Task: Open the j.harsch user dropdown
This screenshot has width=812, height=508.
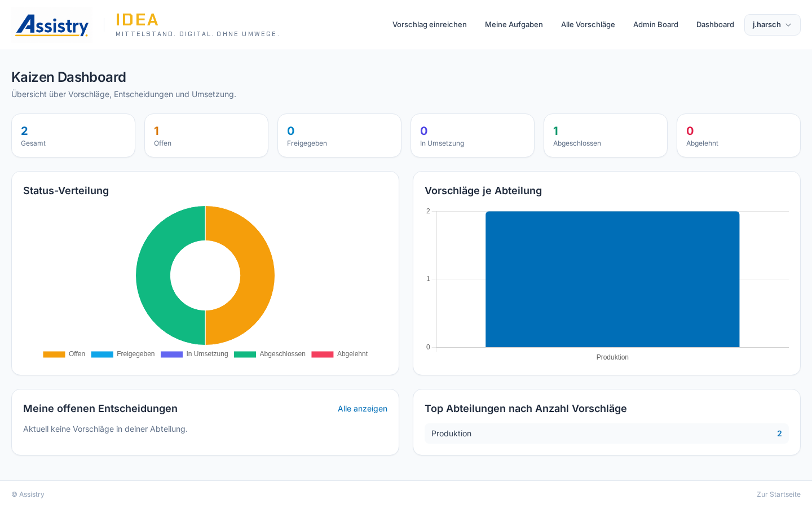Action: (772, 25)
